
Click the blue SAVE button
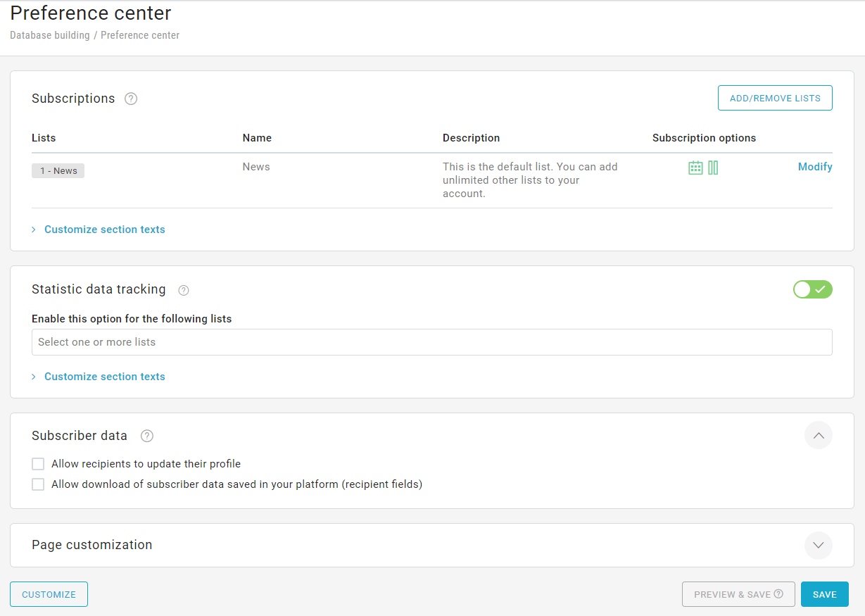coord(824,594)
